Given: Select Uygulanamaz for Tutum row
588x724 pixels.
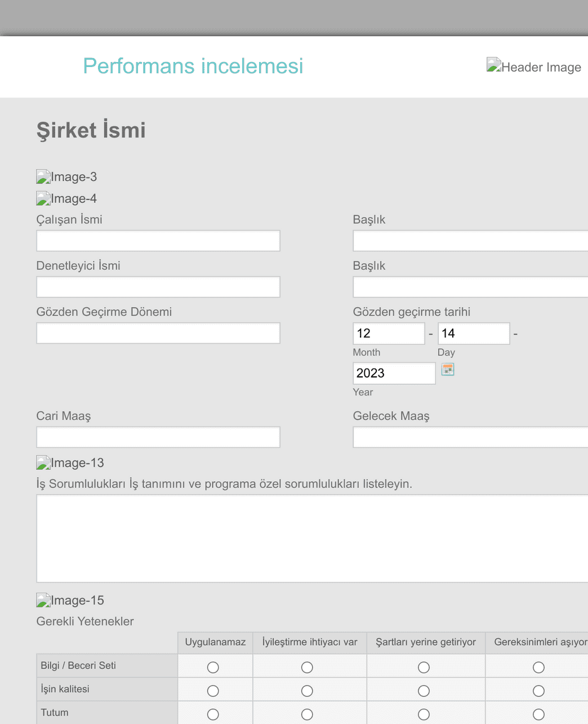Looking at the screenshot, I should click(x=213, y=714).
